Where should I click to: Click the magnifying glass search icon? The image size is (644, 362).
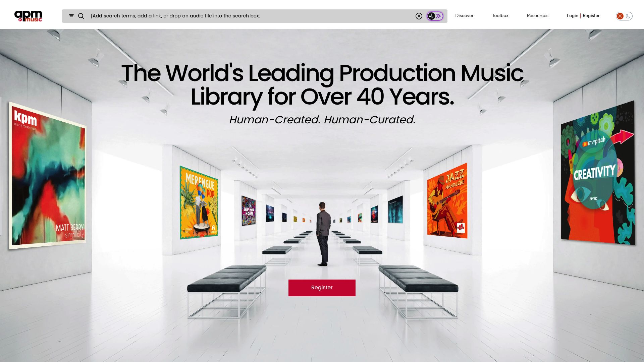click(81, 16)
